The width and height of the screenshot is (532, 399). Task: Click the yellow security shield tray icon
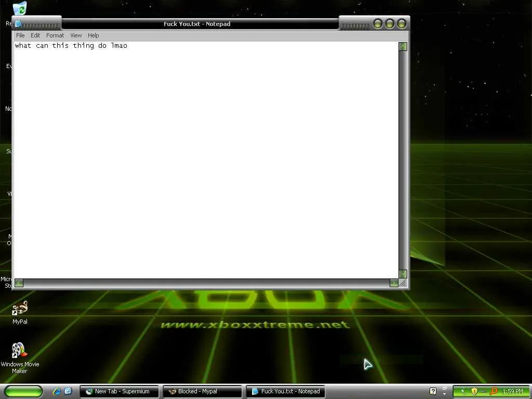[474, 391]
